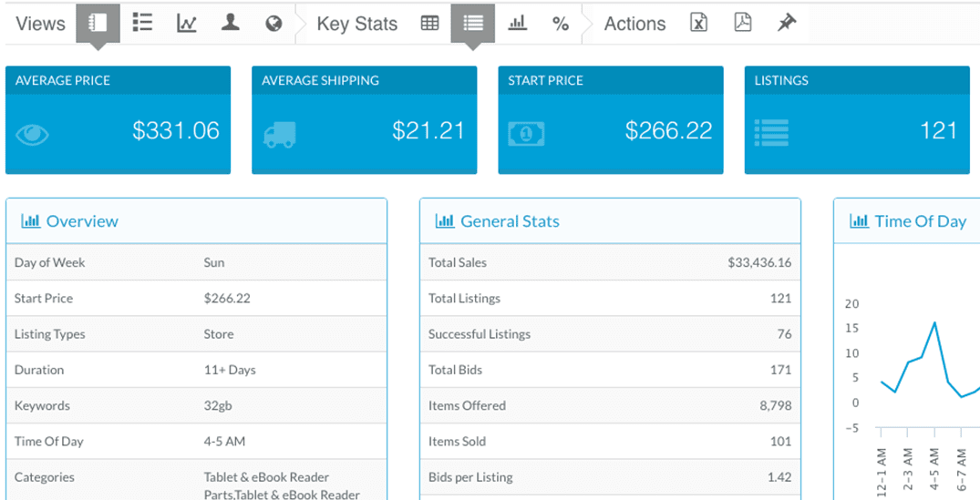Export the report as PDF
This screenshot has width=980, height=500.
pos(743,24)
